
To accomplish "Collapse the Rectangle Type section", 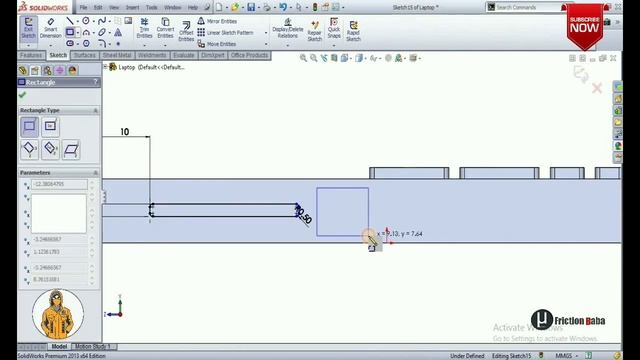I will (96, 111).
